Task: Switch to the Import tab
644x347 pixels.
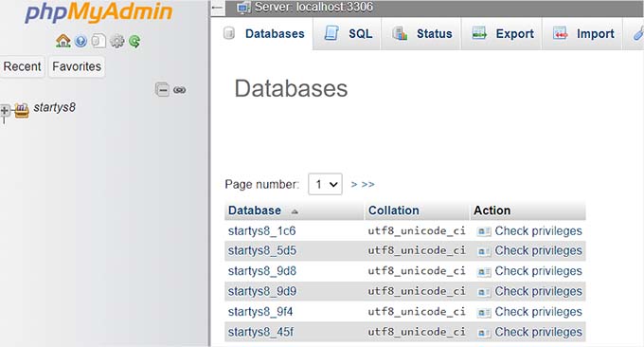Action: click(582, 34)
